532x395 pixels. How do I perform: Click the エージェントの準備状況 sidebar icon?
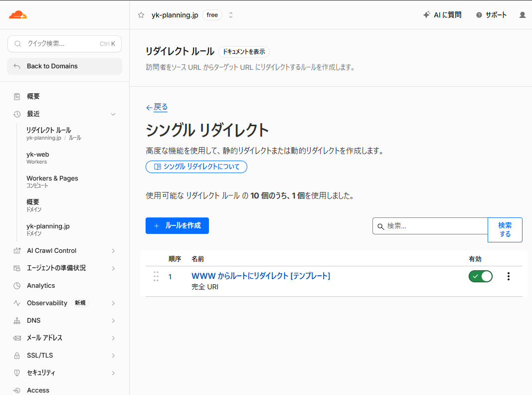click(x=17, y=268)
